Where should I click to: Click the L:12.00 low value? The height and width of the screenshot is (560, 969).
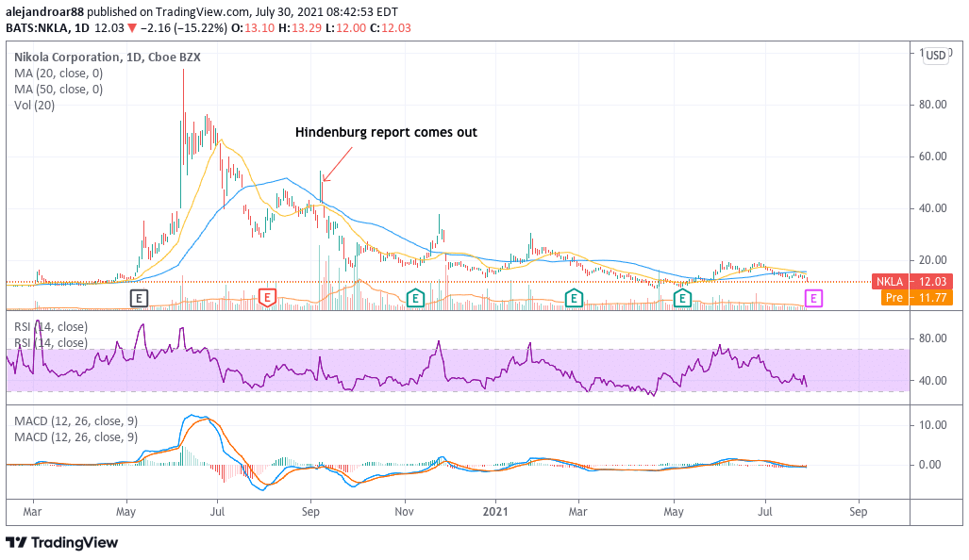click(x=346, y=27)
